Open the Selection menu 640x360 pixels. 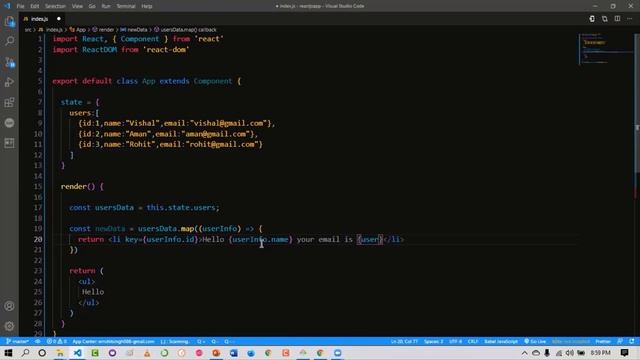55,6
